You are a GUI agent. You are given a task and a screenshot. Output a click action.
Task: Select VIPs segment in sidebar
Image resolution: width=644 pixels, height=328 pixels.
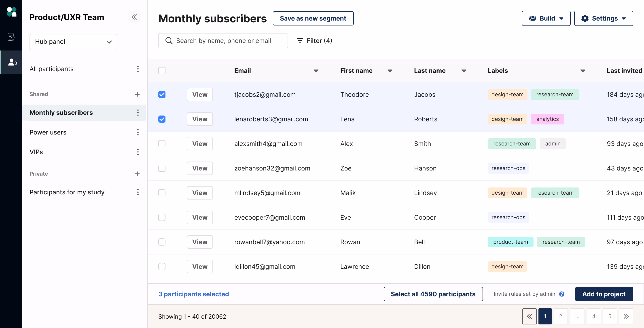36,152
